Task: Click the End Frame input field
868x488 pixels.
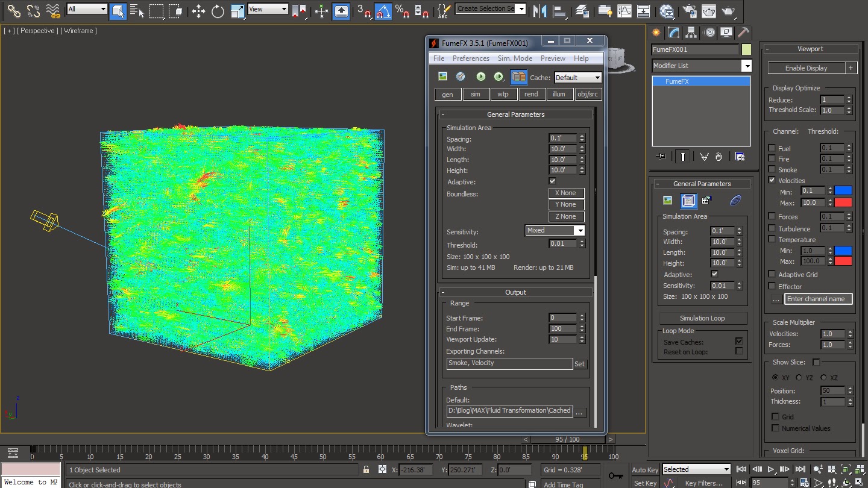Action: 562,329
